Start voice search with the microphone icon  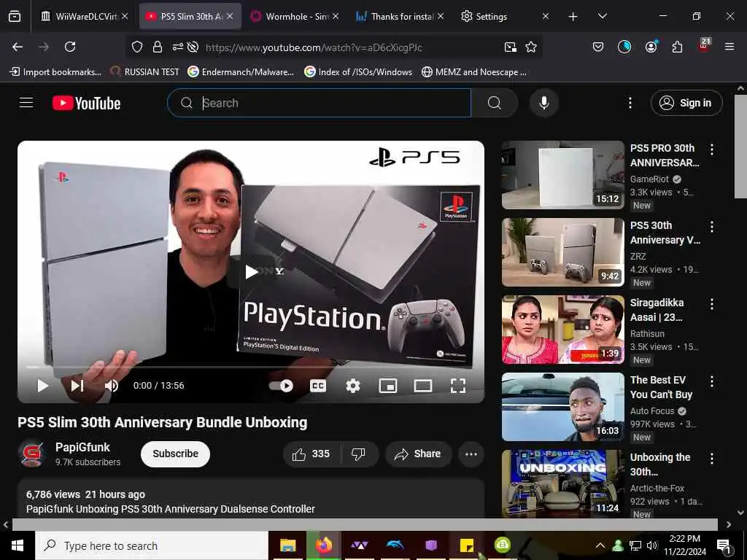coord(543,103)
